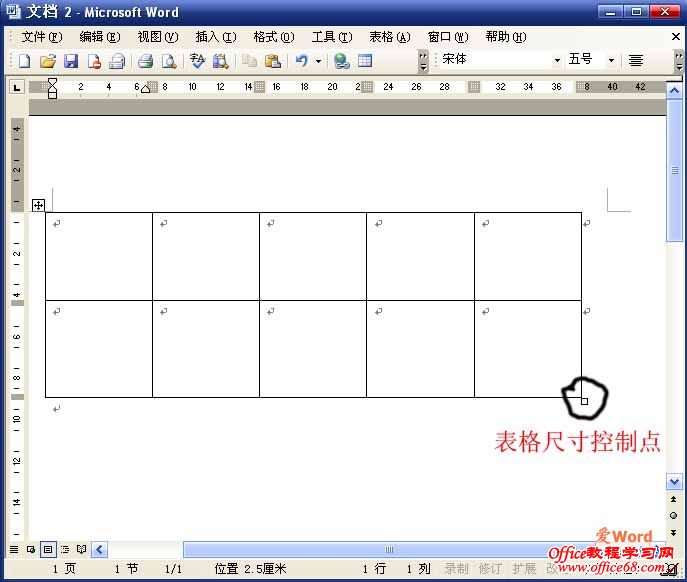Open the font name box 宋体
Screen dimensions: 687x582
pos(496,59)
